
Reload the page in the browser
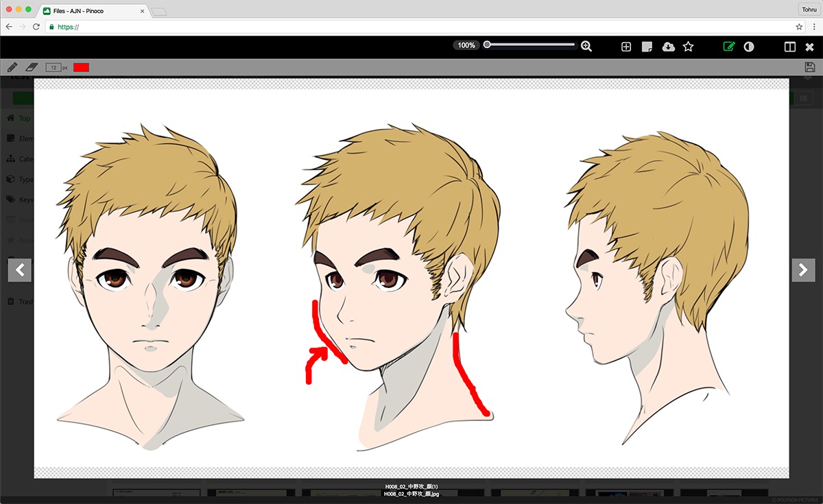point(36,27)
